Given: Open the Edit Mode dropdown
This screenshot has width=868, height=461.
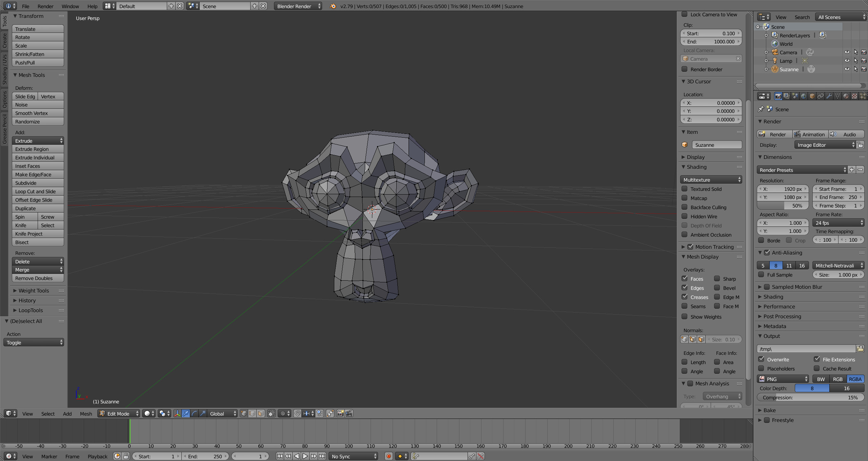Looking at the screenshot, I should click(119, 414).
